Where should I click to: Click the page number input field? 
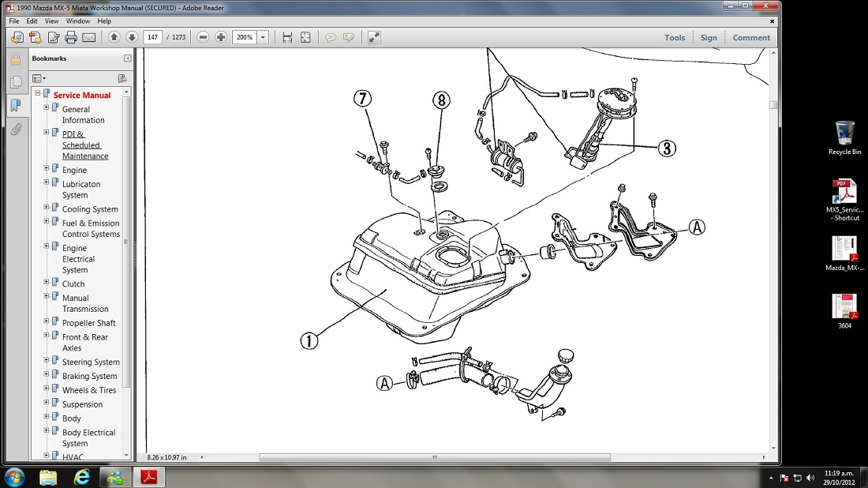point(153,37)
